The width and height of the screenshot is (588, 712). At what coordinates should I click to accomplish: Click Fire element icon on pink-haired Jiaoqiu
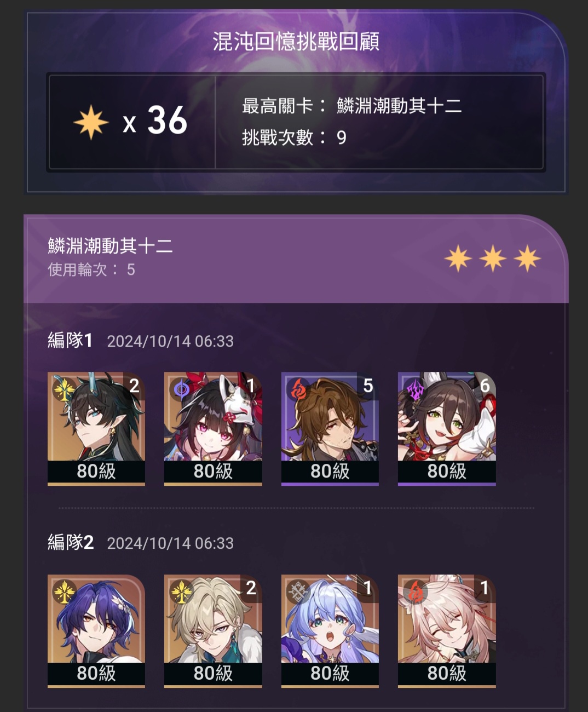(415, 592)
